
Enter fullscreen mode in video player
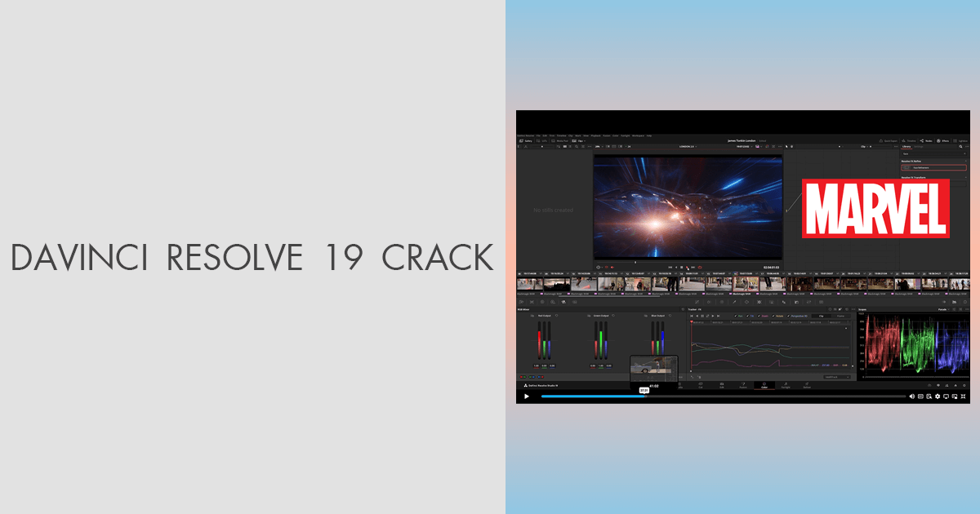[964, 397]
